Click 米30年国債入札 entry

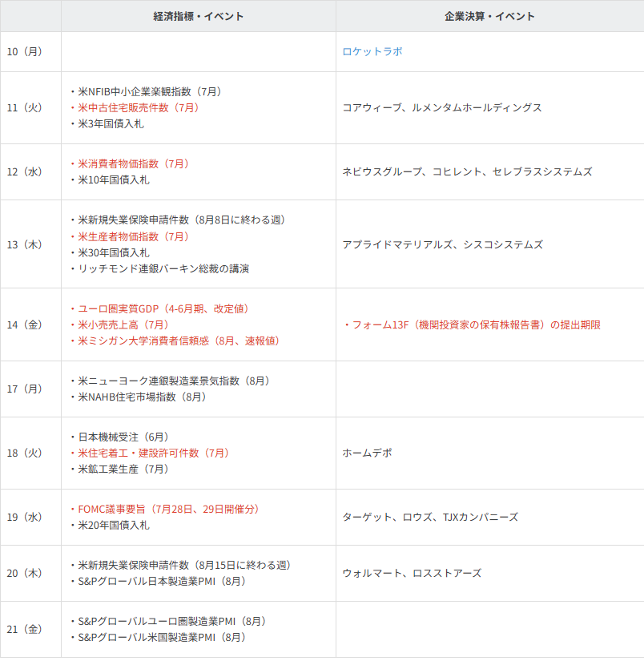pos(110,252)
